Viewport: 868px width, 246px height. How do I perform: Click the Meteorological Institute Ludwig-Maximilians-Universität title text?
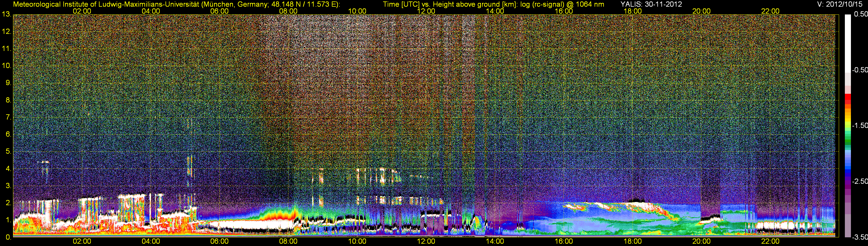pyautogui.click(x=176, y=4)
